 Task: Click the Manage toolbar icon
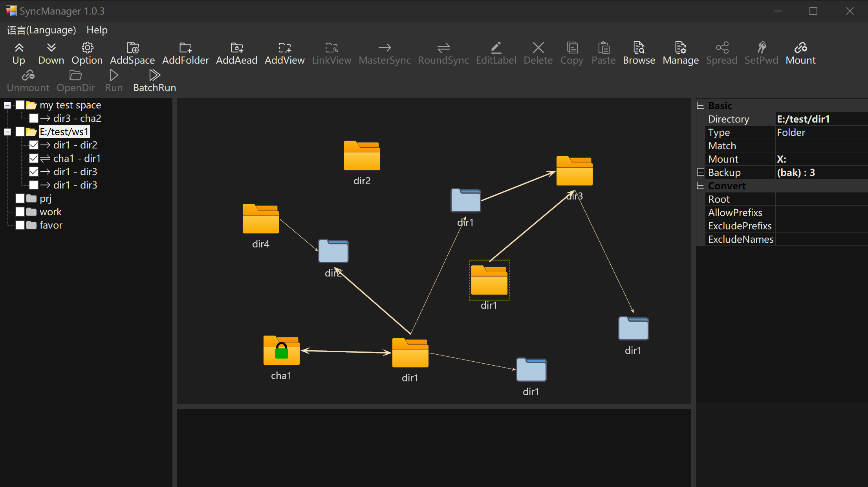[x=680, y=48]
